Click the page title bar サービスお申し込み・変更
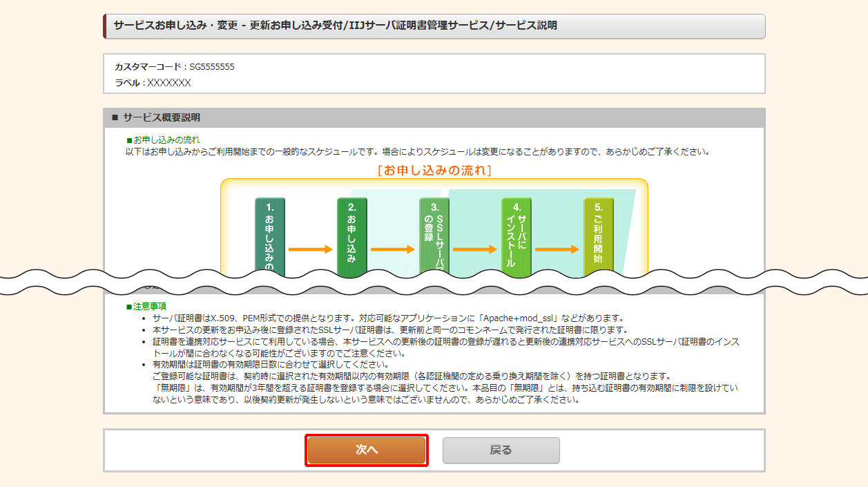 pos(335,26)
